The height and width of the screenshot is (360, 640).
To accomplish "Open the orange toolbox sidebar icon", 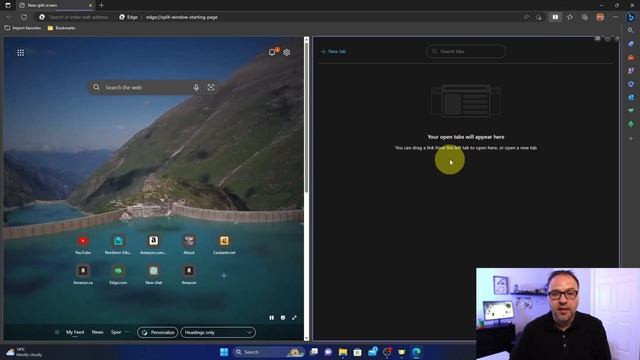I will 631,57.
